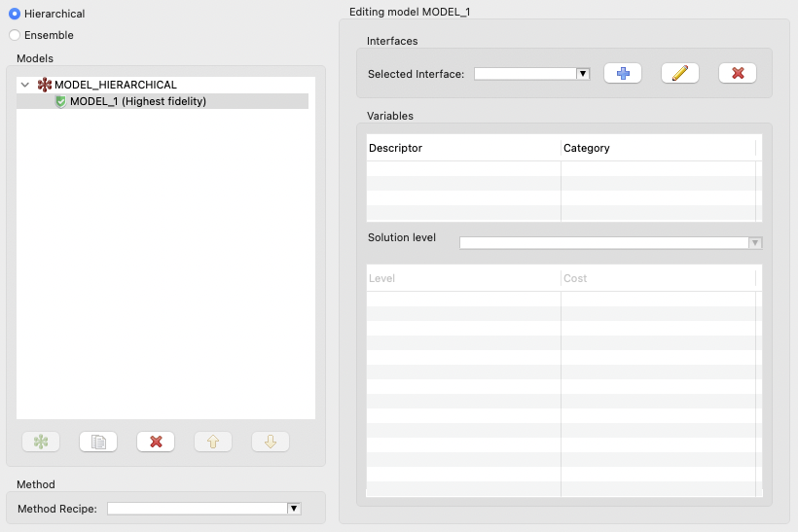Move model down with arrow button
This screenshot has width=798, height=532.
click(271, 442)
